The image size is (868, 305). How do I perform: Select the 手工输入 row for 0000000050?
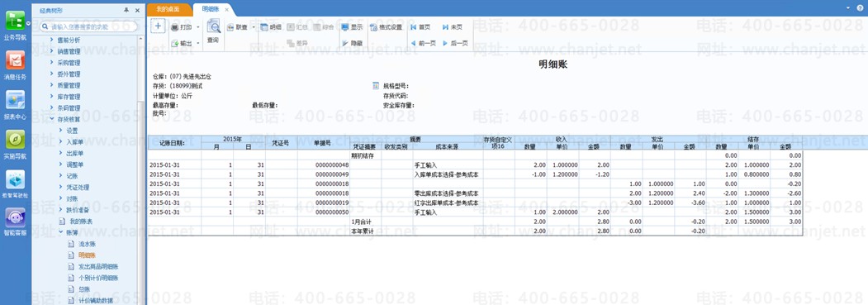(x=475, y=212)
